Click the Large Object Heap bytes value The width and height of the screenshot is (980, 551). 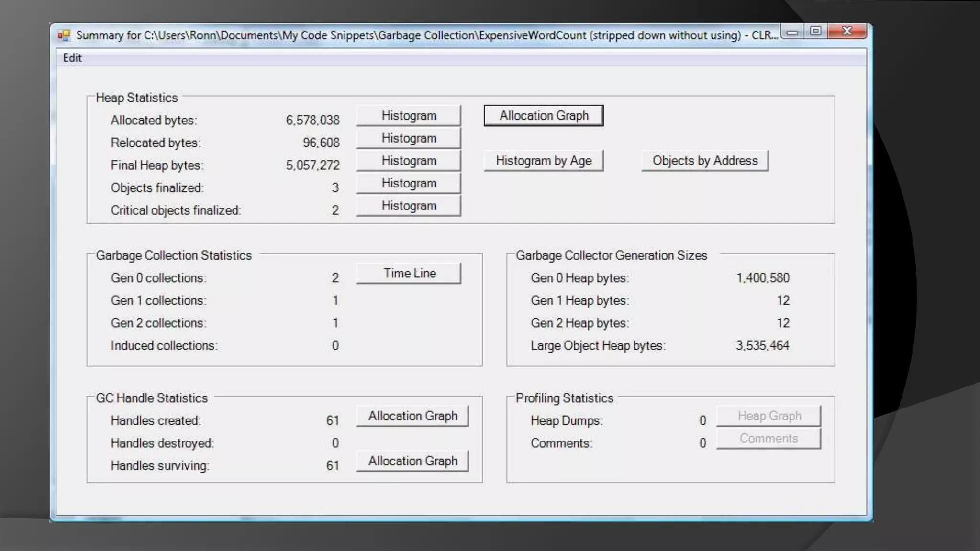pos(762,345)
